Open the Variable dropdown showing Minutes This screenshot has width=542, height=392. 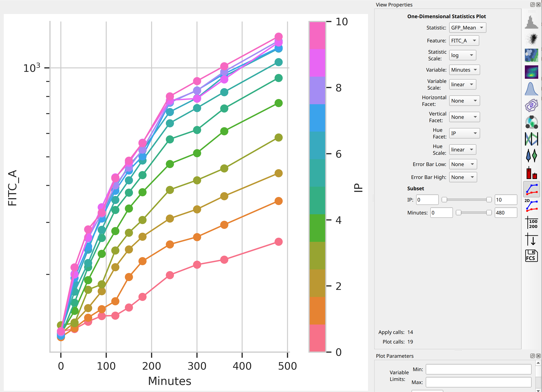point(464,70)
